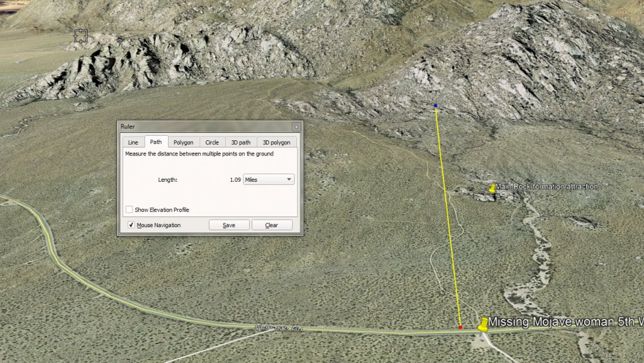Open the Miles unit dropdown
The image size is (644, 363).
[x=269, y=180]
